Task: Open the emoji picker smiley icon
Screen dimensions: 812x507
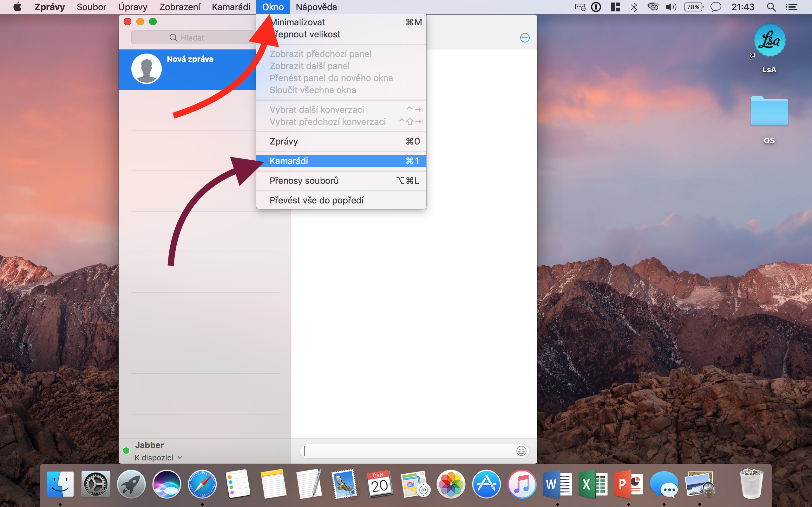Action: pos(521,451)
